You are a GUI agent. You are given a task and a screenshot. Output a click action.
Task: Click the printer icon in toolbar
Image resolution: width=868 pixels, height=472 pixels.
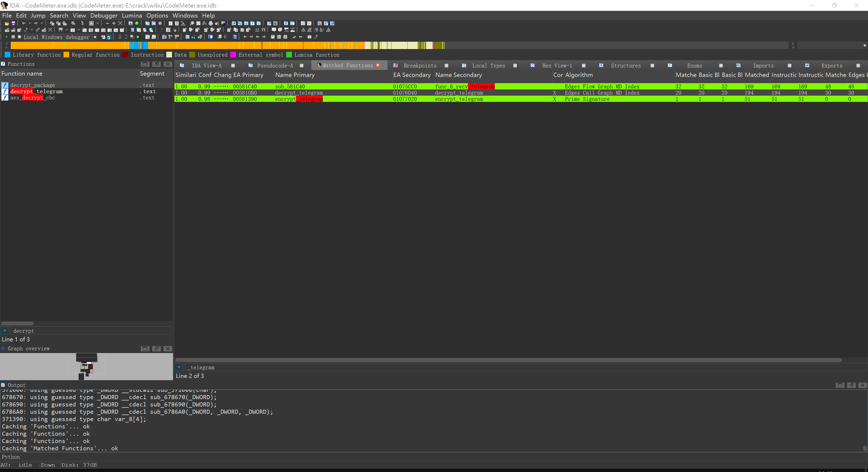[210, 24]
